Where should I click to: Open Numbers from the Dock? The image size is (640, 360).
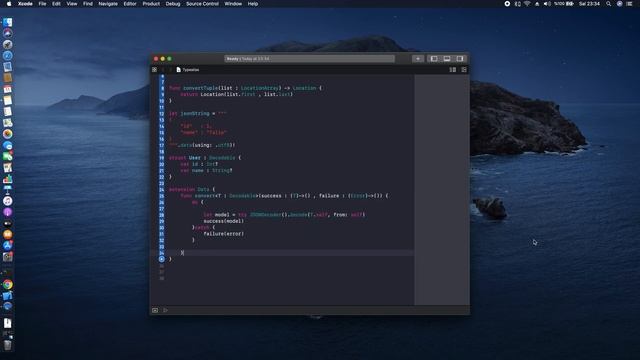click(x=8, y=179)
